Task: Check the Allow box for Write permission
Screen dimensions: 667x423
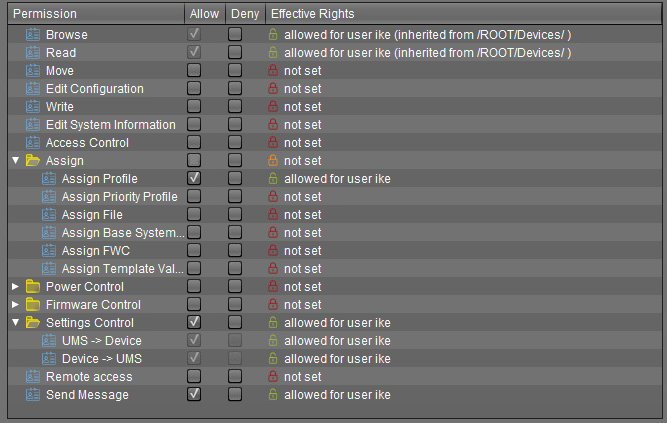Action: 194,107
